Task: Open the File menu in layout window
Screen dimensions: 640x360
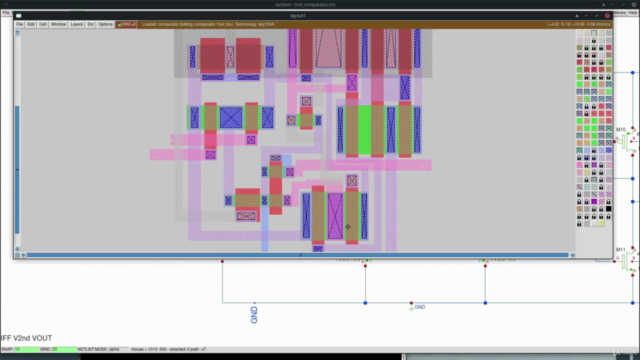Action: pos(19,24)
